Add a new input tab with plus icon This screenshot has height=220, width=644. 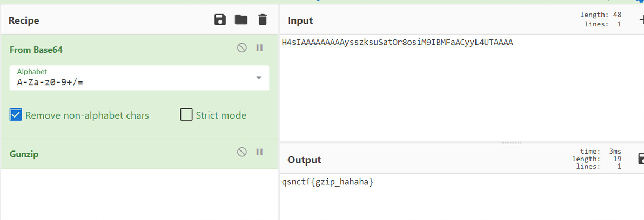641,20
